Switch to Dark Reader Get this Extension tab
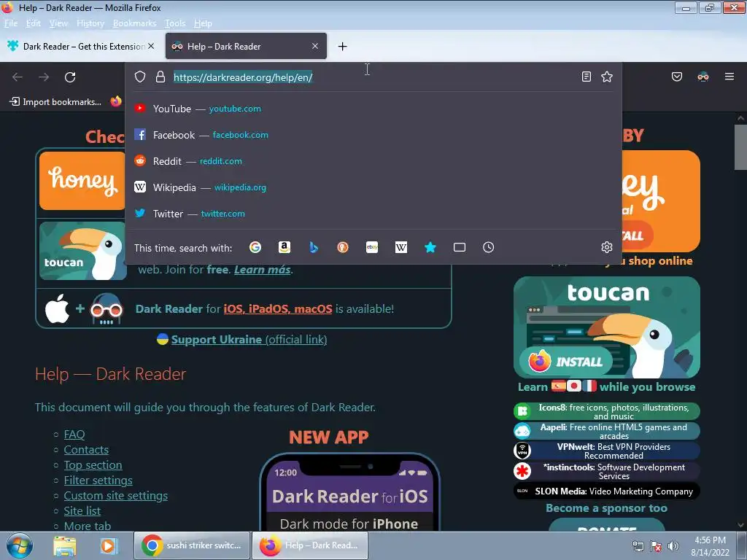 point(81,46)
